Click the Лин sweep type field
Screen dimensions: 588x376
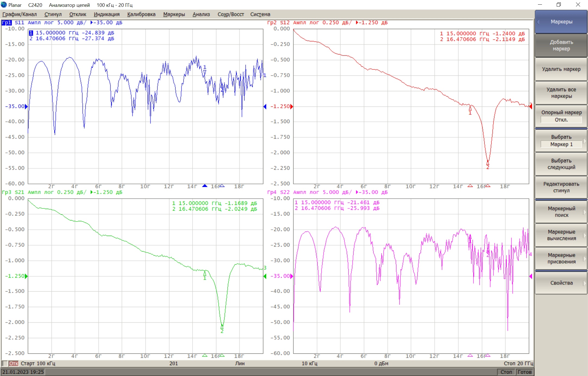(x=240, y=363)
